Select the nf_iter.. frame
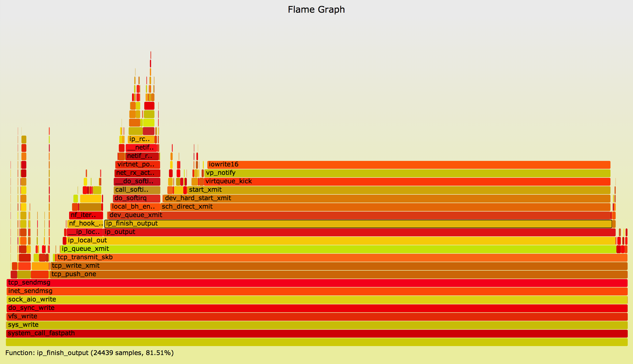The width and height of the screenshot is (633, 364). point(86,215)
